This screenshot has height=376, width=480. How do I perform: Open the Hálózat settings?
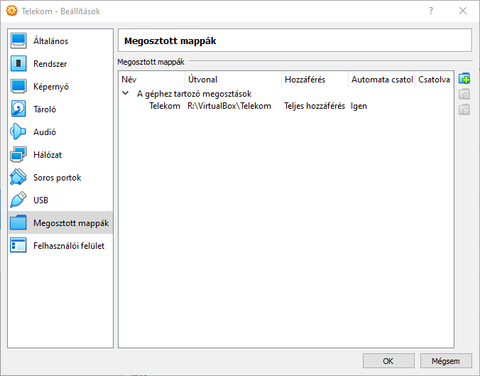coord(60,155)
